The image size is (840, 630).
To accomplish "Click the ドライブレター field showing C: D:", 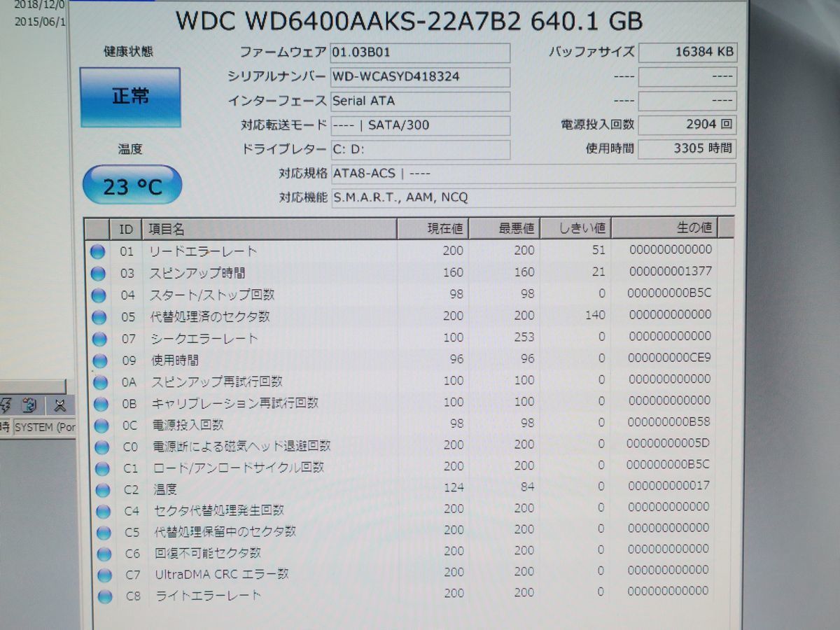I will (420, 150).
